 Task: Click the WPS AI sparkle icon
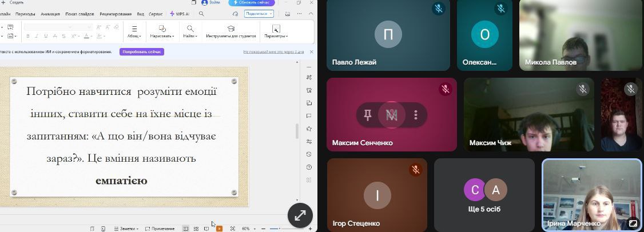click(x=173, y=13)
